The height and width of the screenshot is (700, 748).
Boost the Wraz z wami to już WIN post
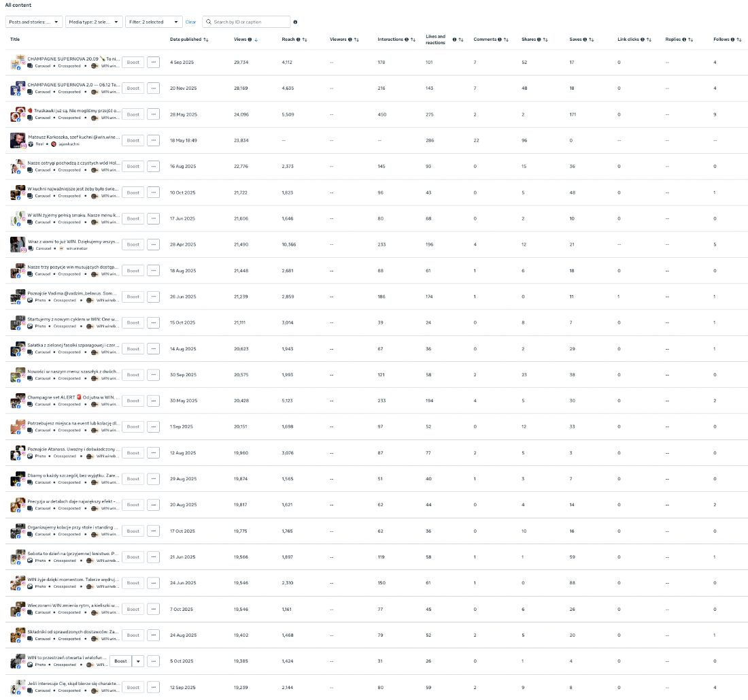[x=133, y=245]
